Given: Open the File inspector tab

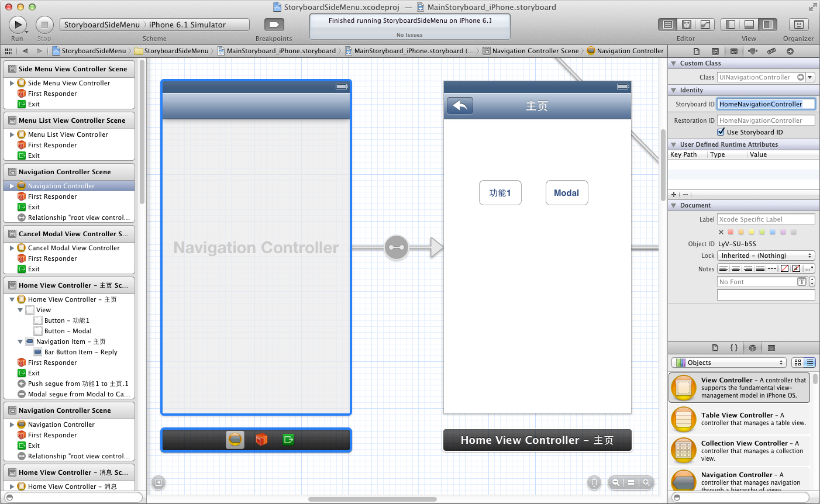Looking at the screenshot, I should 697,51.
